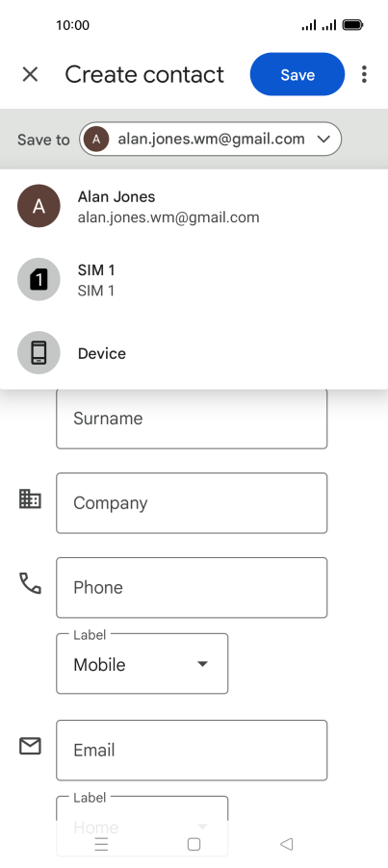Tap the Device phone icon
Image resolution: width=388 pixels, height=868 pixels.
pos(39,352)
